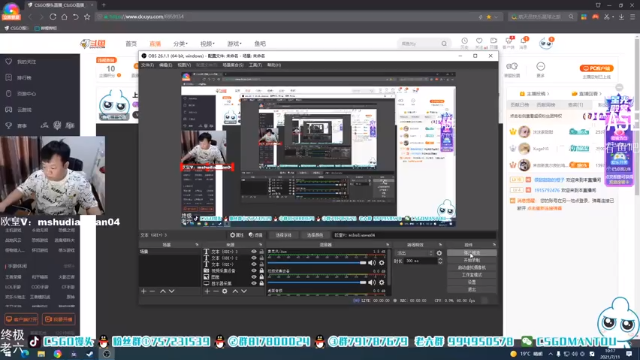Pop out the 场景 dock via its header icon
Viewport: 640px width, 360px height.
coord(197,244)
